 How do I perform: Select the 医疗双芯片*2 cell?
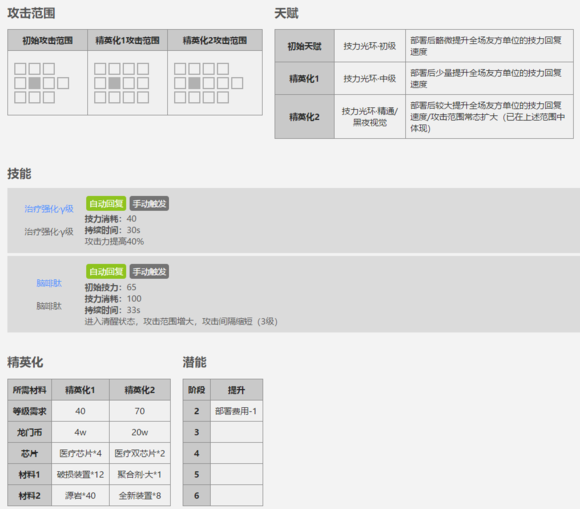pos(140,453)
